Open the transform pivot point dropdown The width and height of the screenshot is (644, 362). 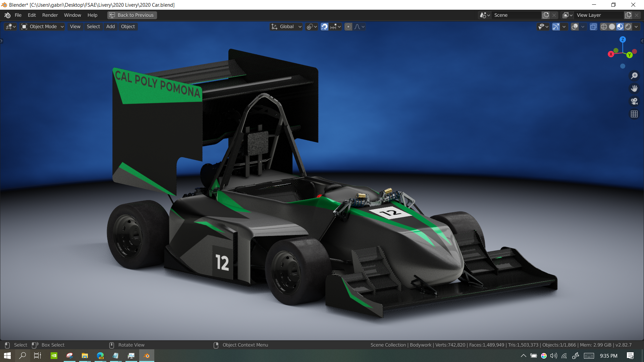coord(312,26)
